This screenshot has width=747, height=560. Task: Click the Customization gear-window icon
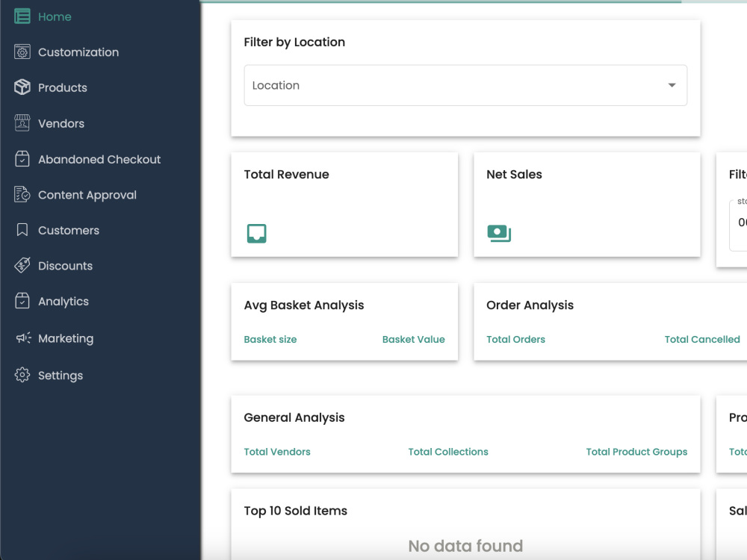click(22, 52)
